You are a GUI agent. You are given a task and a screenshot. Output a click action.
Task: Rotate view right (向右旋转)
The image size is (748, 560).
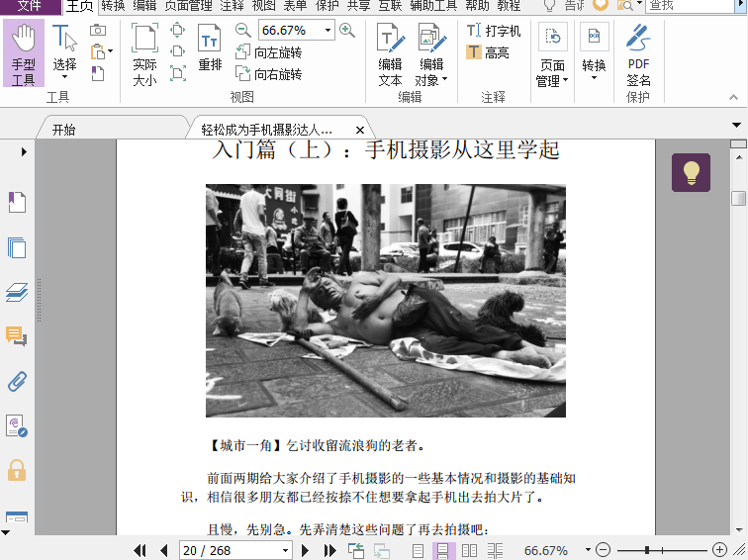pos(268,74)
